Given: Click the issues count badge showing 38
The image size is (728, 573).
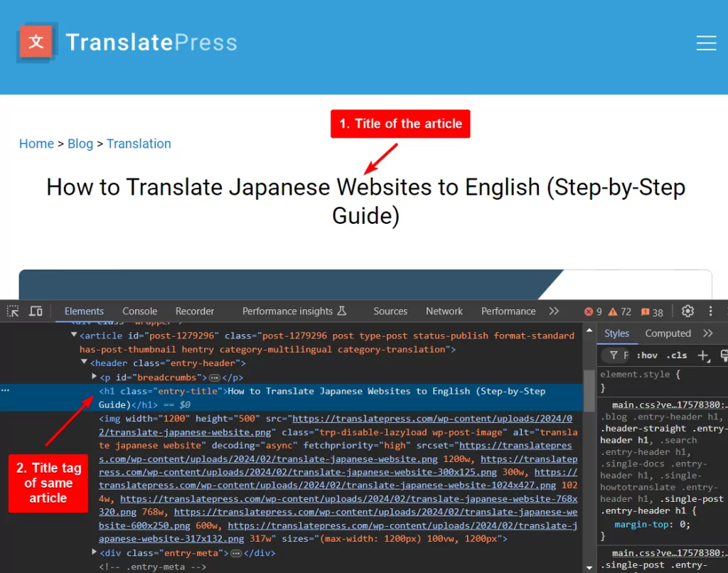Looking at the screenshot, I should (652, 312).
